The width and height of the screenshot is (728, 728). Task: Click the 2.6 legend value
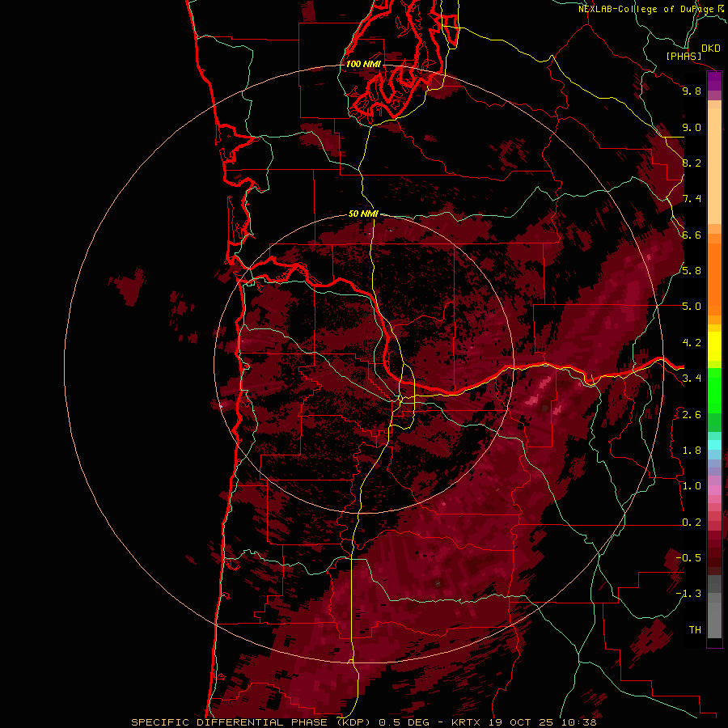coord(692,415)
